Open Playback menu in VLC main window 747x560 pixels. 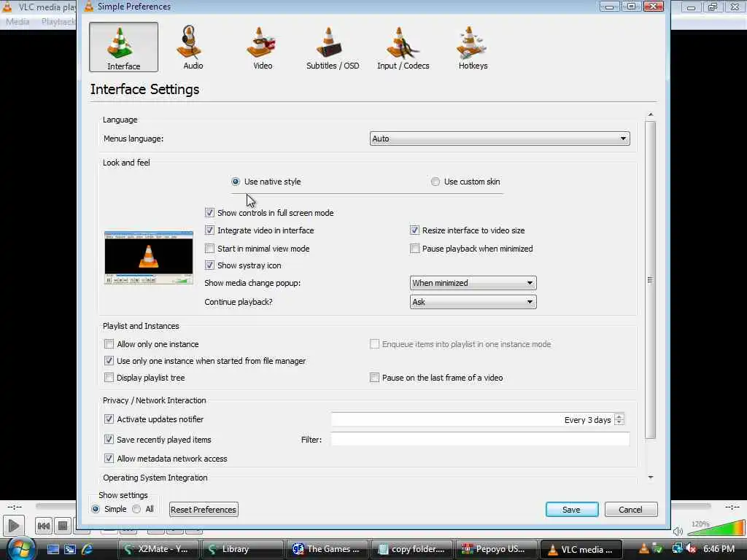58,21
